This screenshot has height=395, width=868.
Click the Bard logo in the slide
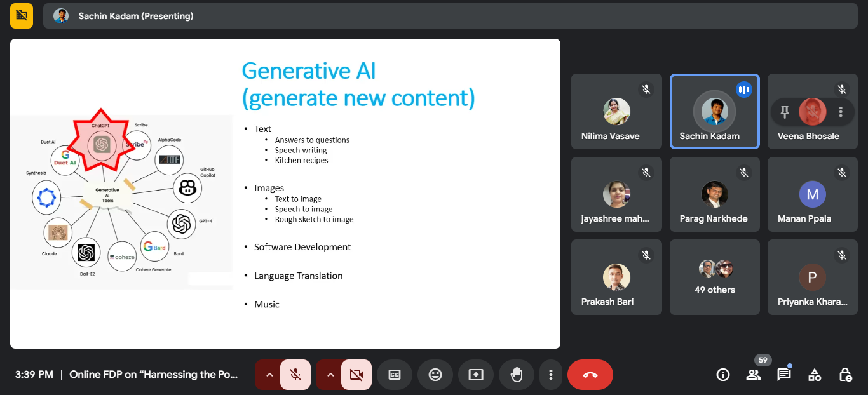point(154,247)
